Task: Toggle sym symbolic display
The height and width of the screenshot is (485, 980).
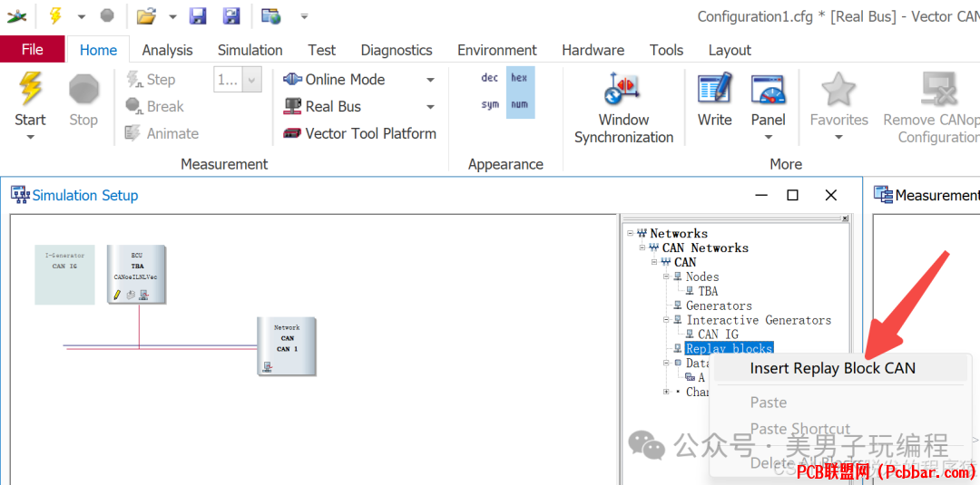Action: tap(490, 104)
